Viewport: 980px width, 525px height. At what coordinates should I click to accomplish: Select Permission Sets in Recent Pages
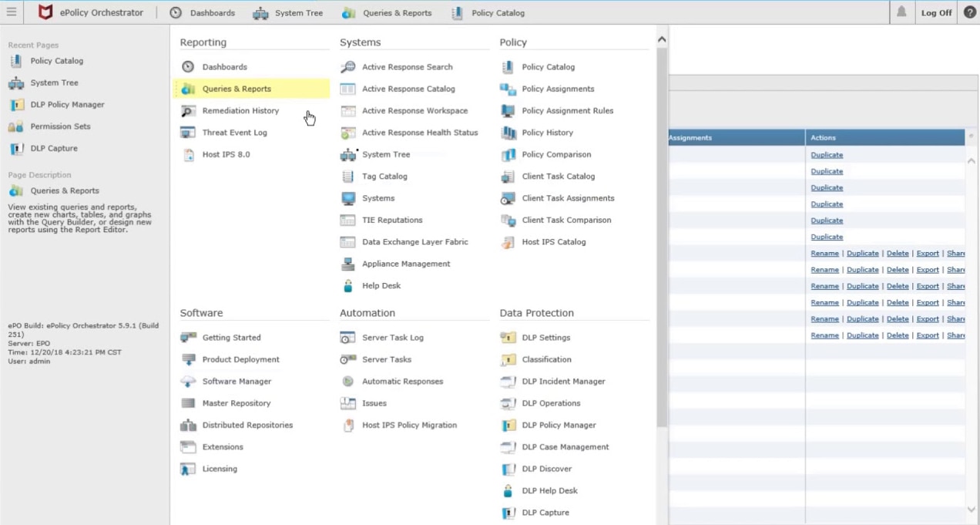[60, 126]
